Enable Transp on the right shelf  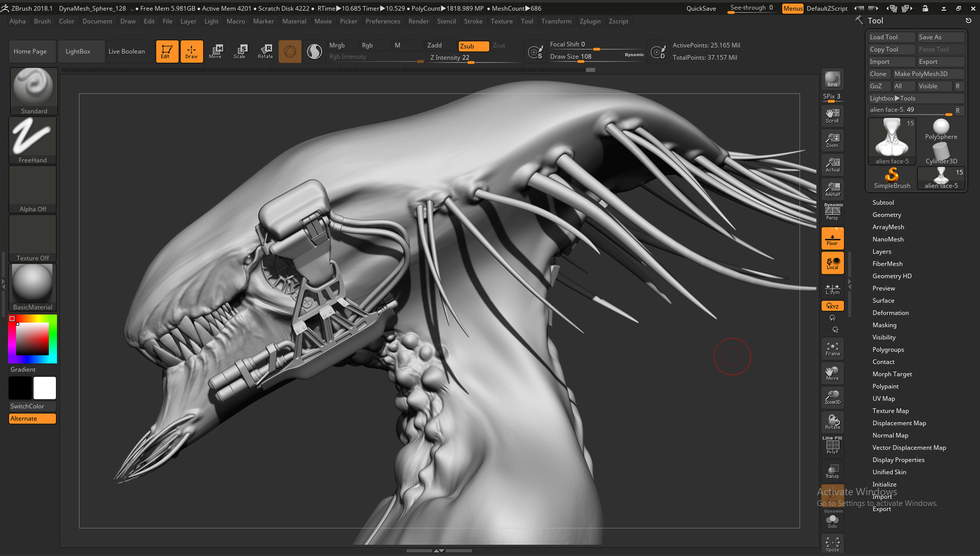pos(832,470)
